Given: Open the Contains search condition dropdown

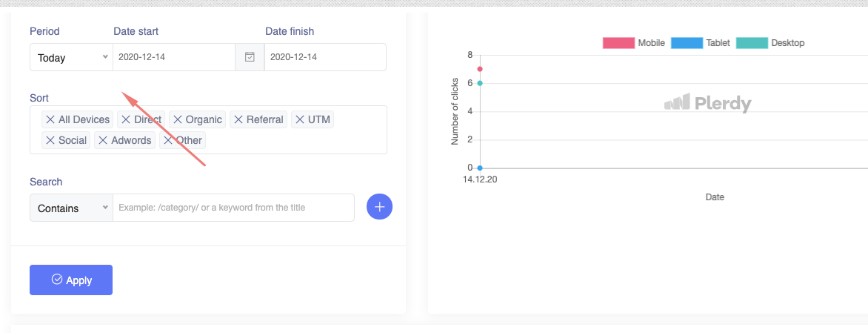Looking at the screenshot, I should [x=71, y=208].
